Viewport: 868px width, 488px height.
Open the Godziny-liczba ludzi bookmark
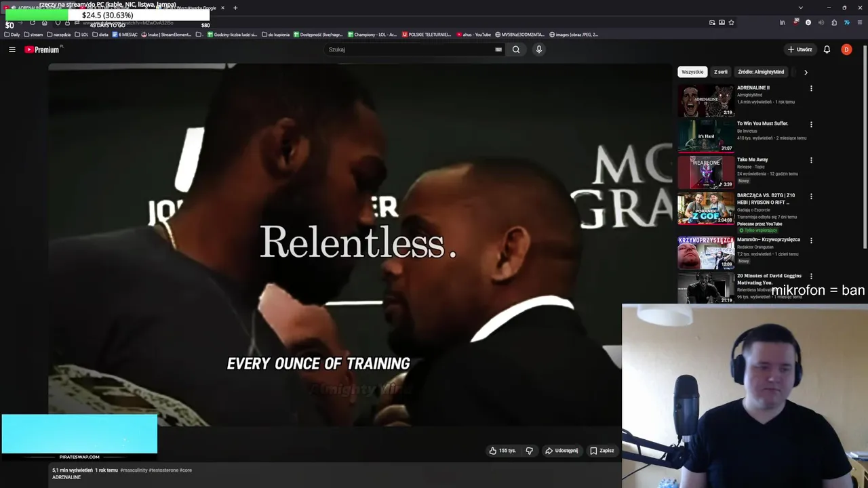pyautogui.click(x=233, y=35)
